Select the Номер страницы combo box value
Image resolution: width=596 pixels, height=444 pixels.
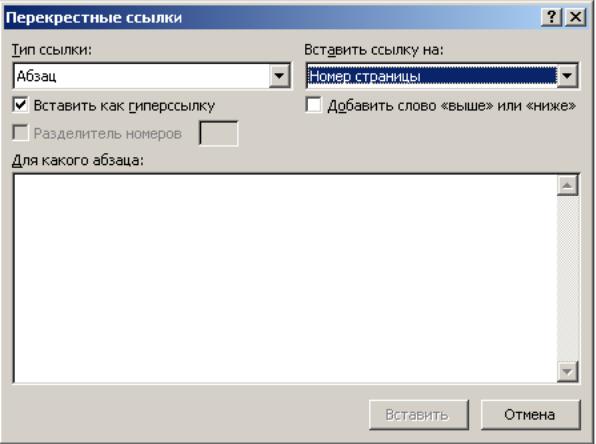(432, 76)
